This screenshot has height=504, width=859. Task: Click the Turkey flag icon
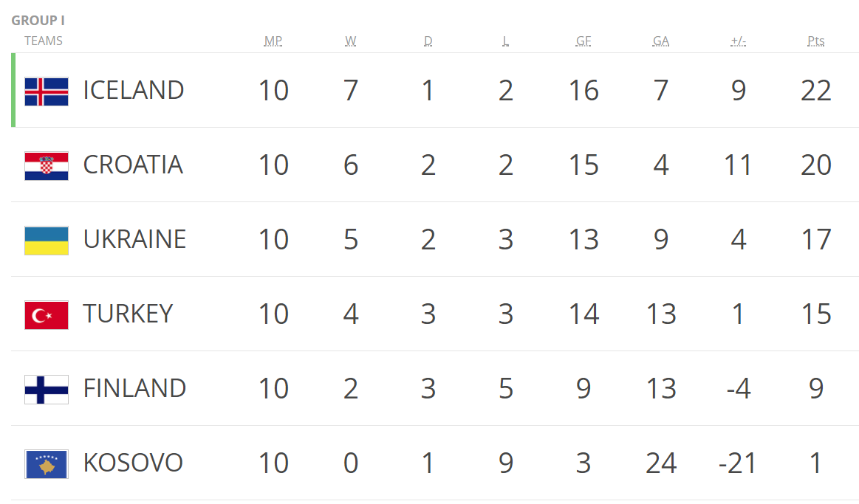(x=47, y=315)
